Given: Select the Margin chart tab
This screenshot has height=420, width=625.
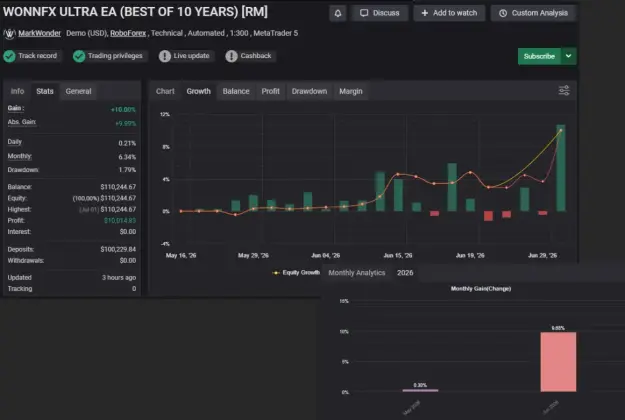Looking at the screenshot, I should 351,91.
